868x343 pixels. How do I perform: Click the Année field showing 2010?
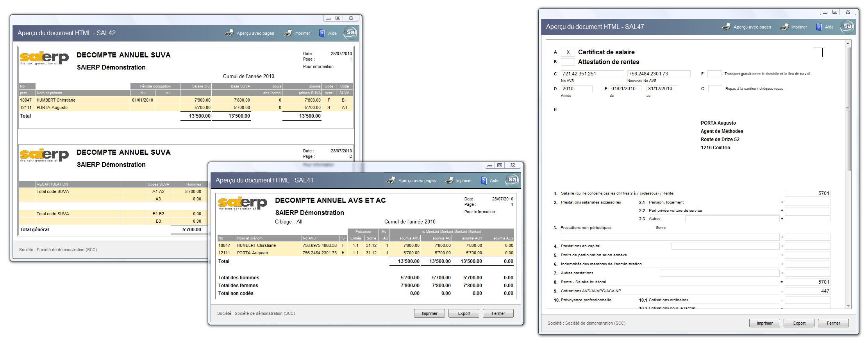(x=577, y=89)
